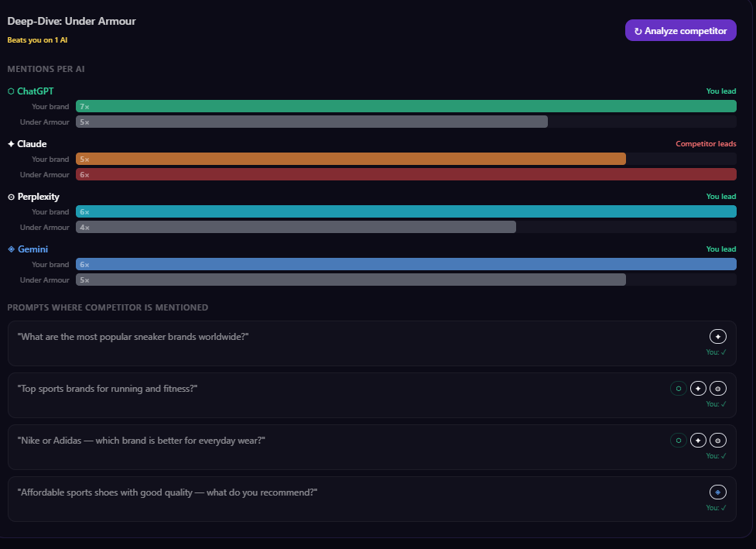Click the refresh icon in Analyze competitor

(638, 31)
